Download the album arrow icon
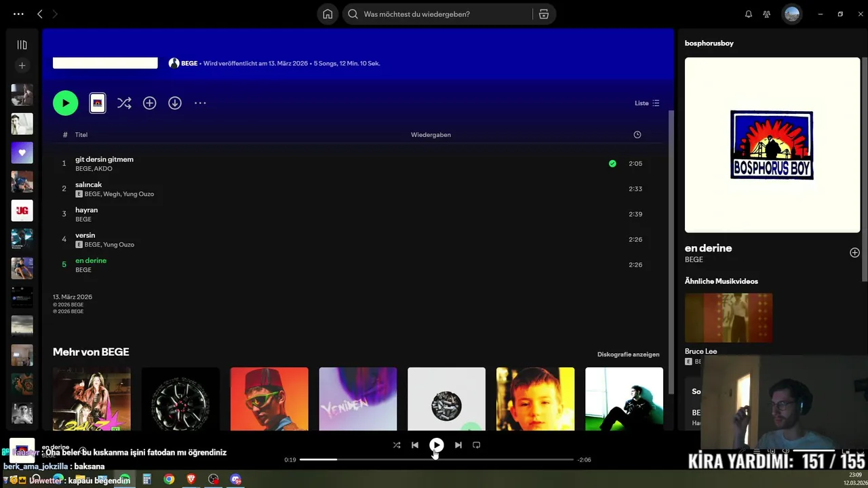Image resolution: width=868 pixels, height=488 pixels. click(x=175, y=103)
